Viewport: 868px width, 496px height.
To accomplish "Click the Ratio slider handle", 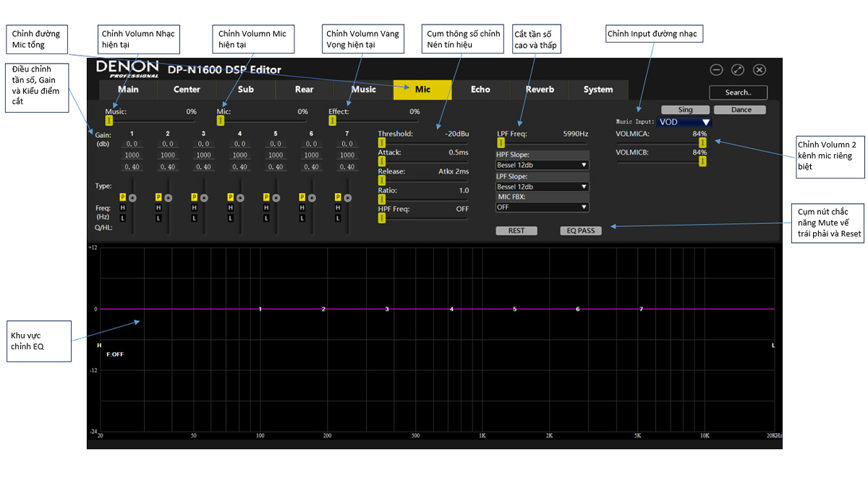I will [381, 199].
